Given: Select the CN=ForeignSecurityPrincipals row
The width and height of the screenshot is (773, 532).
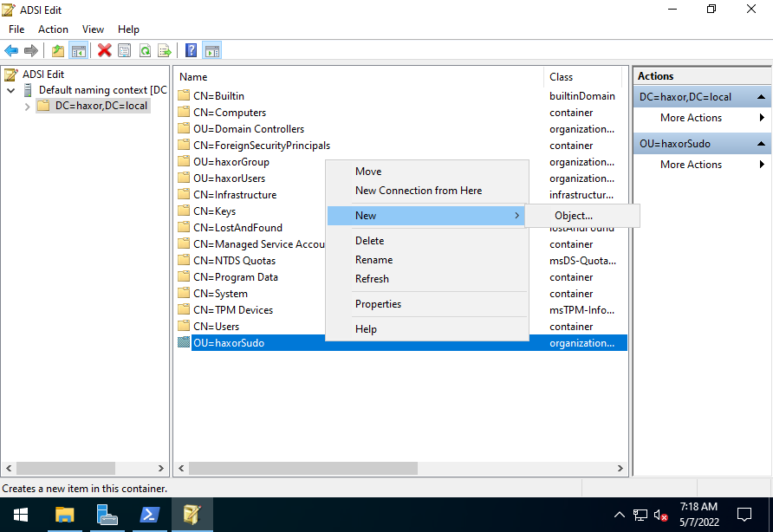Looking at the screenshot, I should 262,146.
